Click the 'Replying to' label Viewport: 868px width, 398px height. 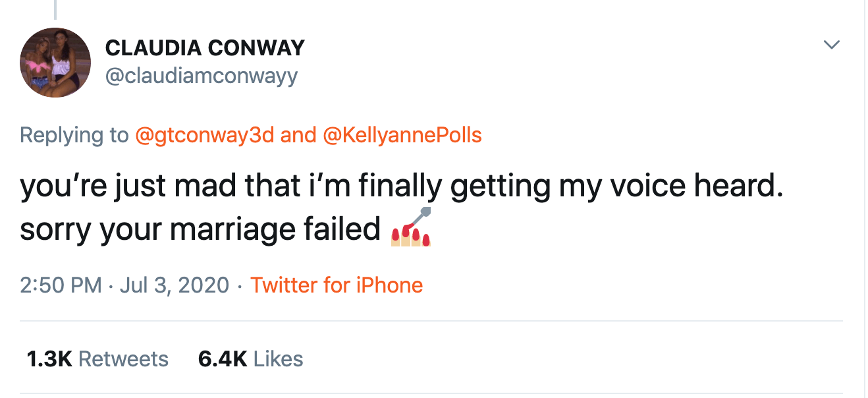(74, 135)
